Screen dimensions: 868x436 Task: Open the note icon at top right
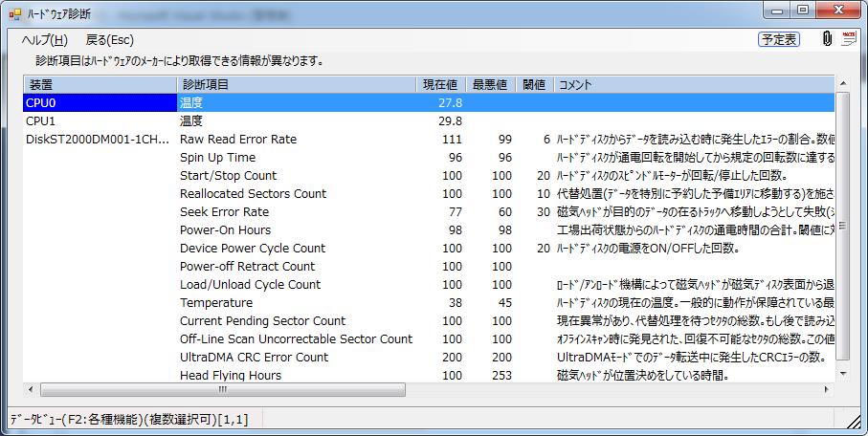pos(849,39)
